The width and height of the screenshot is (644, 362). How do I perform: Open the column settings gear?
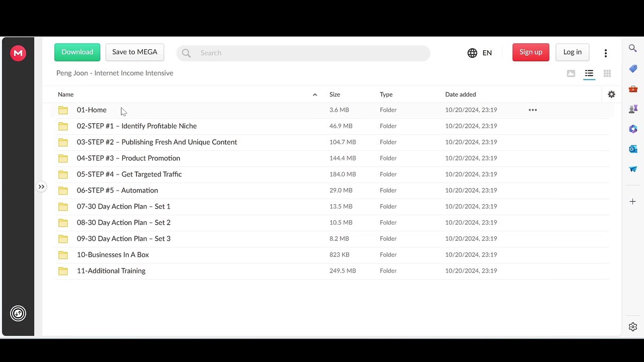(x=611, y=95)
